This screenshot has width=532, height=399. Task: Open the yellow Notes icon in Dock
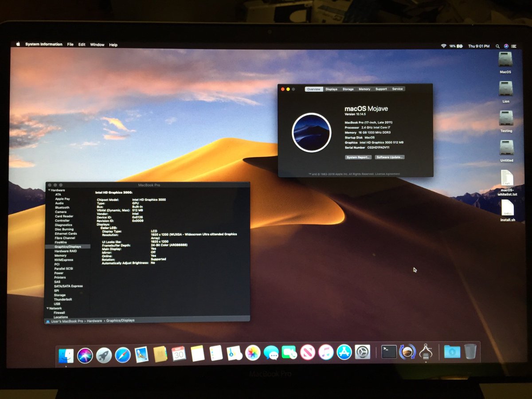[197, 354]
